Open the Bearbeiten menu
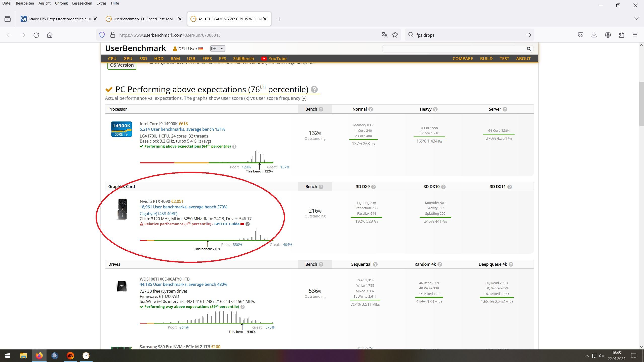This screenshot has width=644, height=362. (x=25, y=3)
